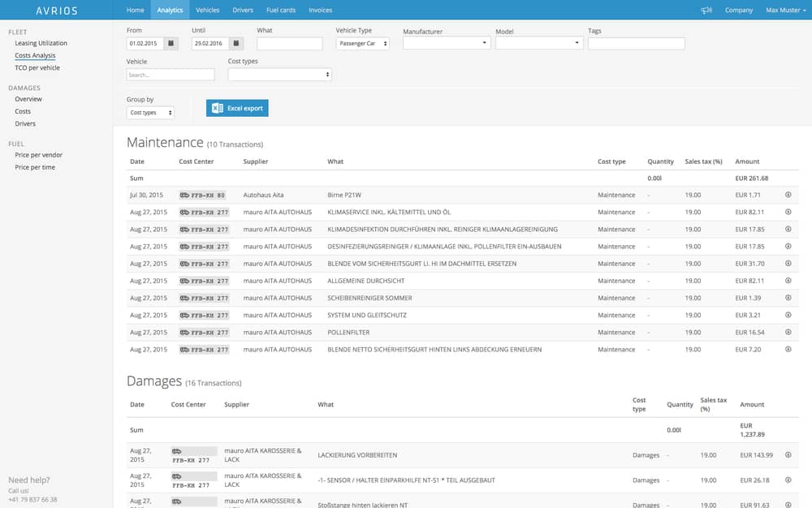Open Price per vendor in sidebar

pyautogui.click(x=39, y=155)
